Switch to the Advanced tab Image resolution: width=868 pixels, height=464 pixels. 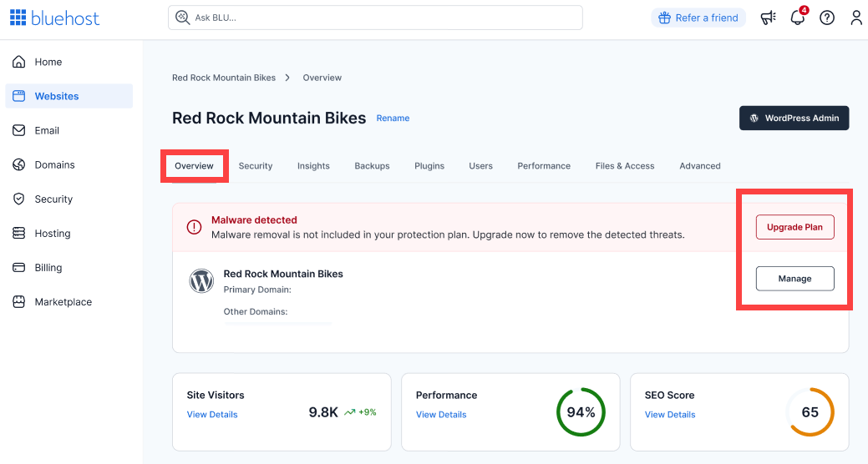tap(700, 166)
